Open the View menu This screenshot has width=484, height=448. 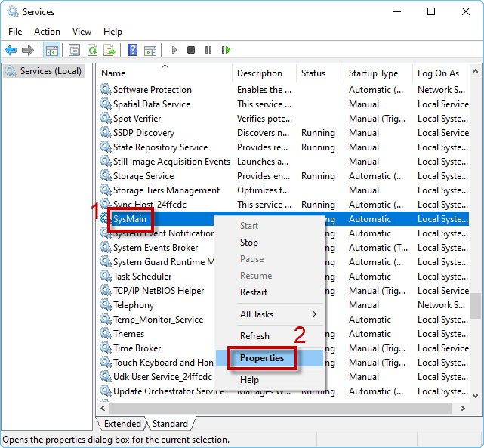pos(82,32)
